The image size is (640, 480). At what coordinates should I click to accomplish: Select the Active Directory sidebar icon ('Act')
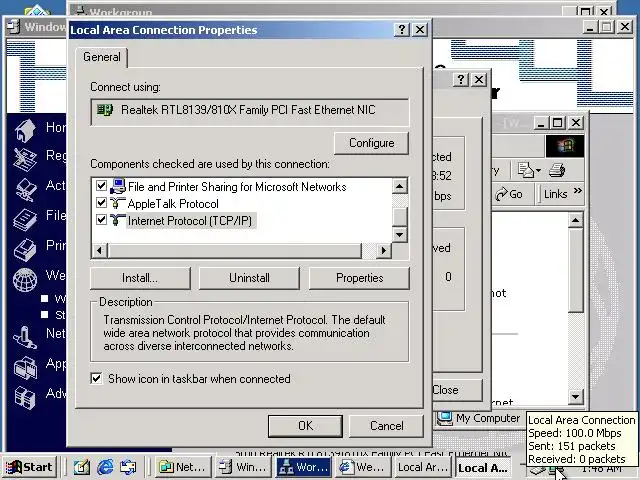(x=25, y=189)
